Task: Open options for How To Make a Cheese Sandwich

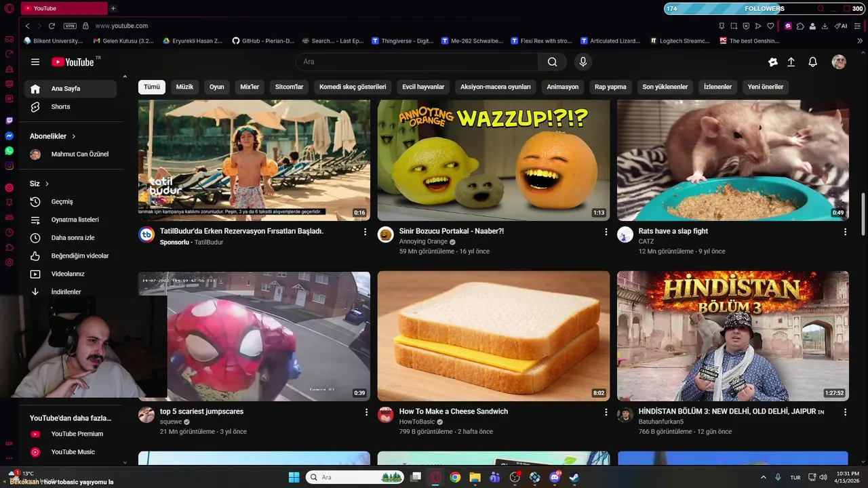Action: pos(606,412)
